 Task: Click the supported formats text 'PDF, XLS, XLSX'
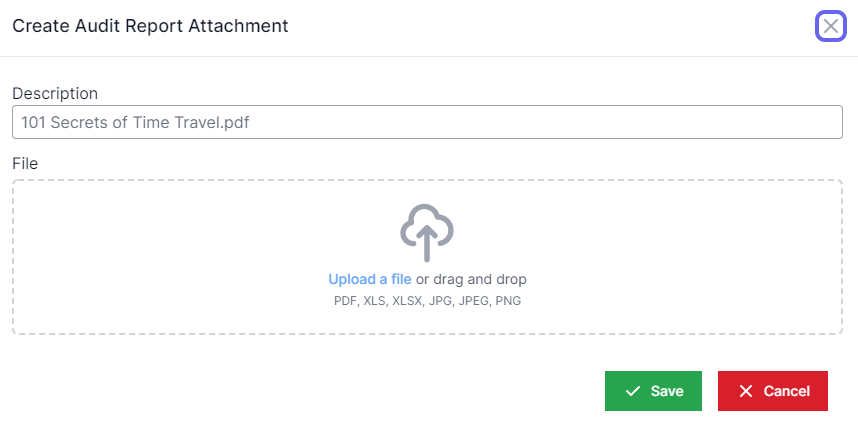[x=381, y=300]
